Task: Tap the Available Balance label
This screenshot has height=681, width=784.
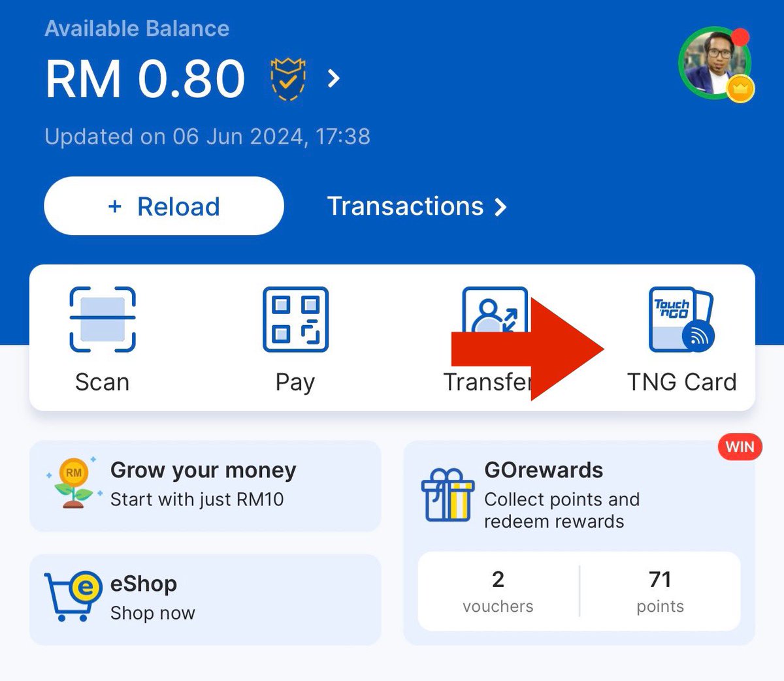Action: tap(137, 29)
